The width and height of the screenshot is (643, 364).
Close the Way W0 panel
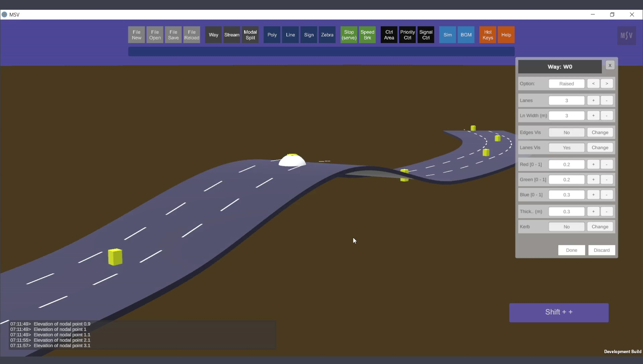(610, 66)
